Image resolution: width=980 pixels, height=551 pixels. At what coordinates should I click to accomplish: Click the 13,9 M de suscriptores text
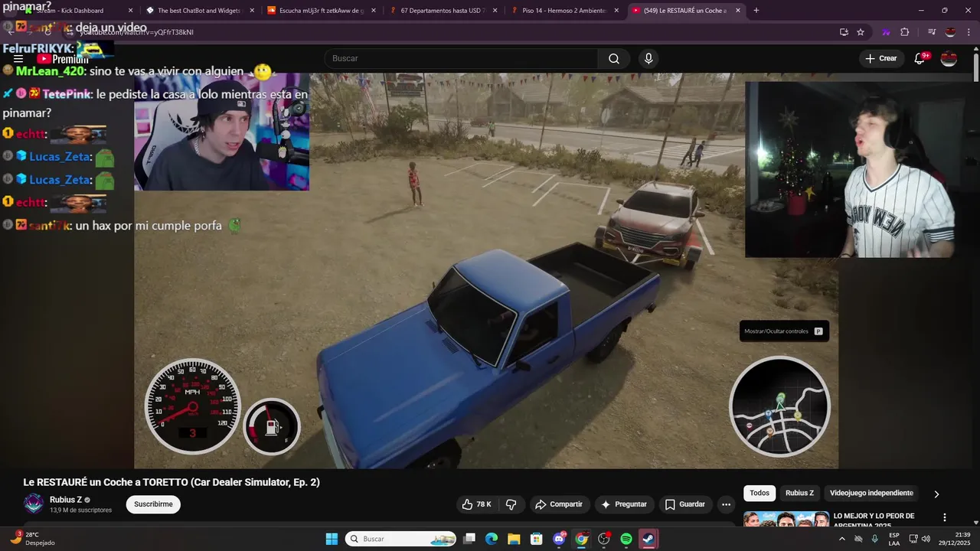[80, 510]
